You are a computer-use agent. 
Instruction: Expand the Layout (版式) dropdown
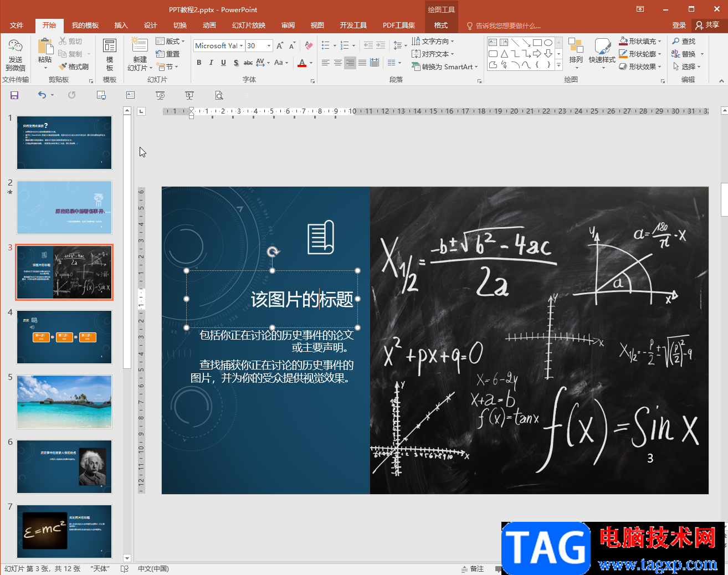click(170, 41)
